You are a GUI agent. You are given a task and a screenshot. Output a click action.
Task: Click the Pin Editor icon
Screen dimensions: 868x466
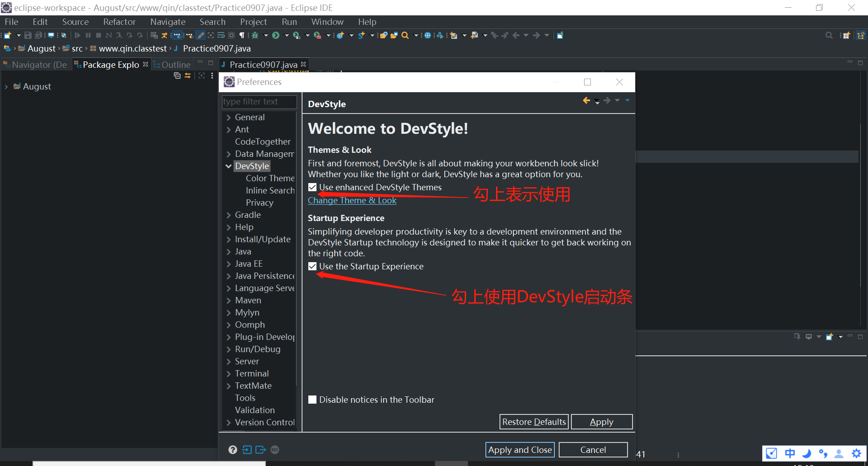(560, 35)
